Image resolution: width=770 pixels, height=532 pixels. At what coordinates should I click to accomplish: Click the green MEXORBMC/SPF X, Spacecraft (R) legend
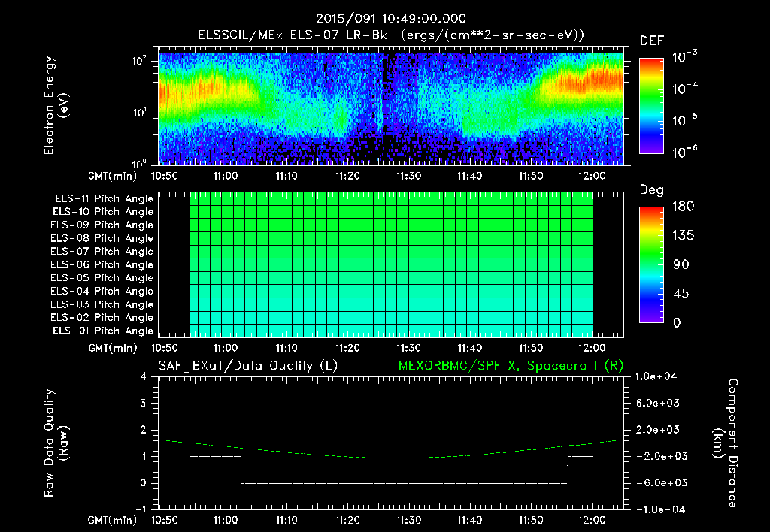tap(511, 366)
